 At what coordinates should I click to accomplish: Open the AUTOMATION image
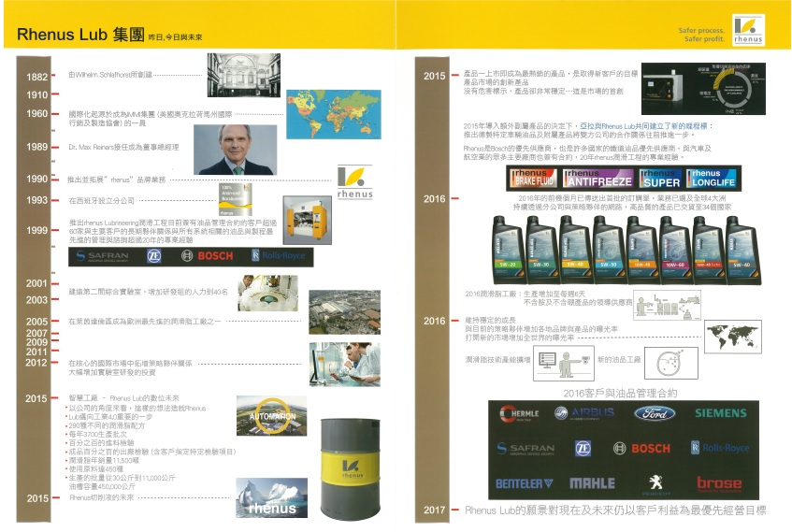(x=271, y=416)
